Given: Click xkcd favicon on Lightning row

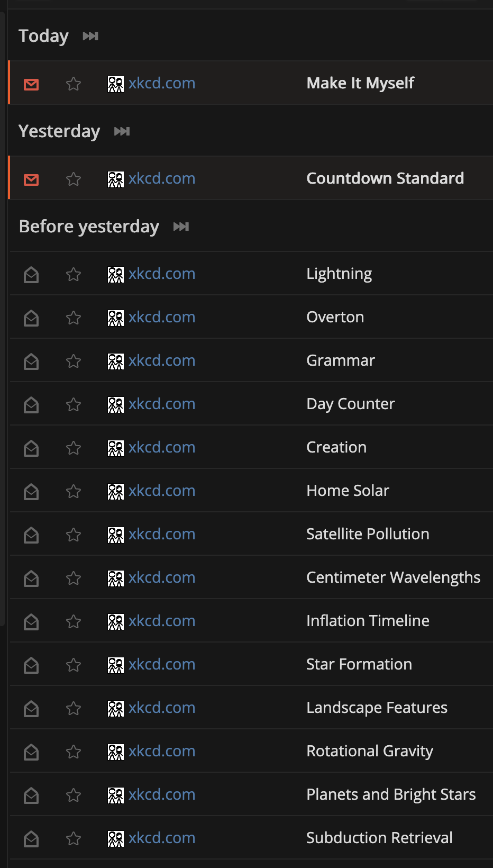Looking at the screenshot, I should point(115,274).
